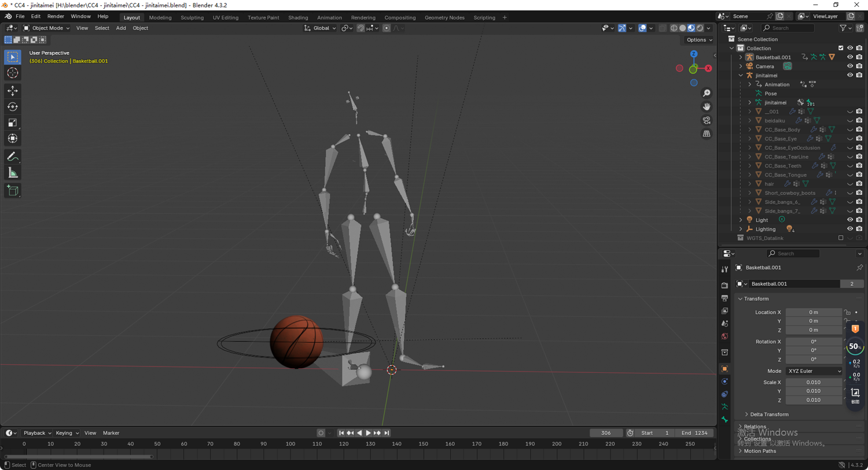Image resolution: width=868 pixels, height=470 pixels.
Task: Open the Bone properties tab
Action: tap(724, 420)
